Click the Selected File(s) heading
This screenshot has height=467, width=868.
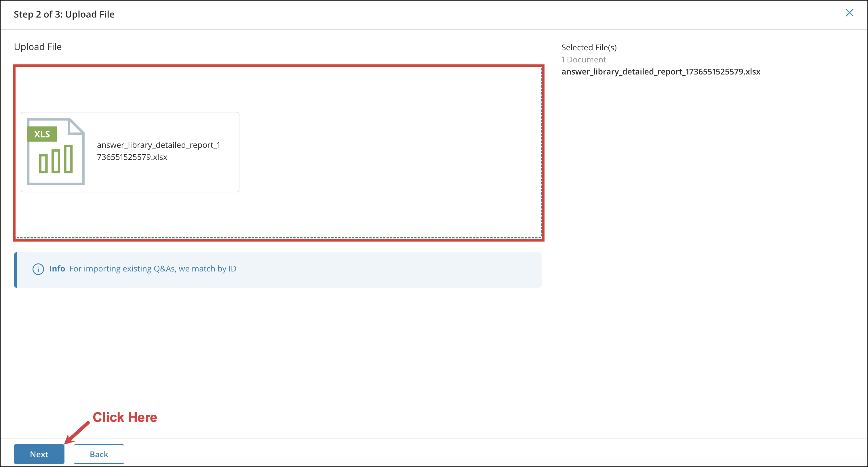tap(589, 47)
